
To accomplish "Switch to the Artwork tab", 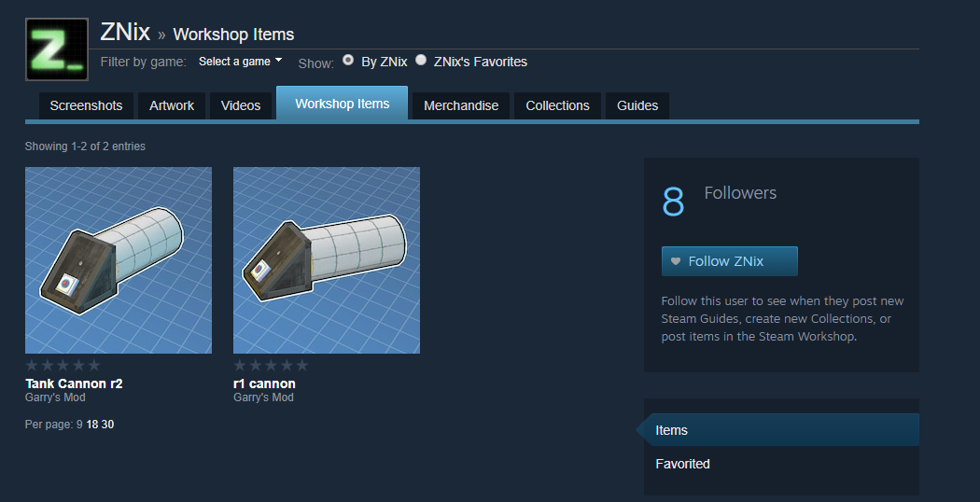I will point(172,105).
